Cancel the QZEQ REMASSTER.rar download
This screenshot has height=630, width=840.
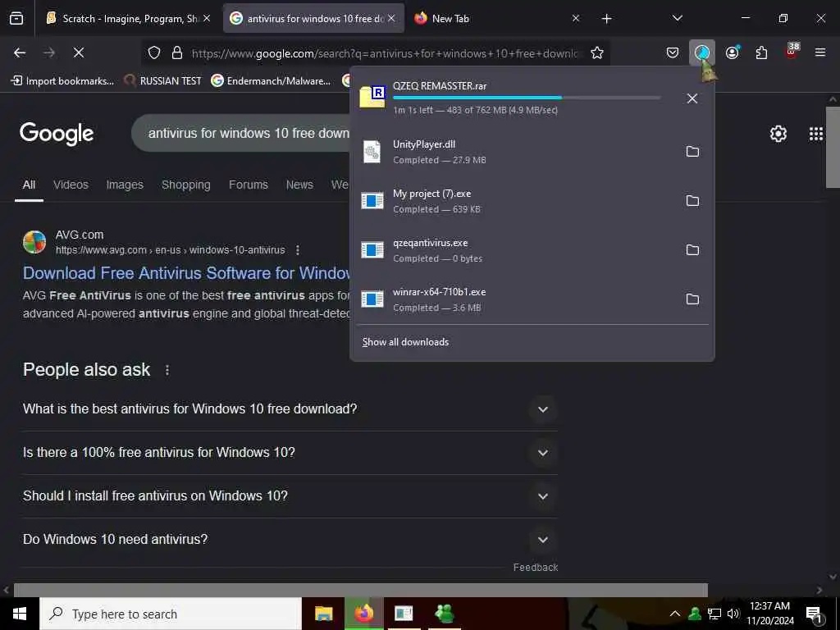click(x=692, y=98)
